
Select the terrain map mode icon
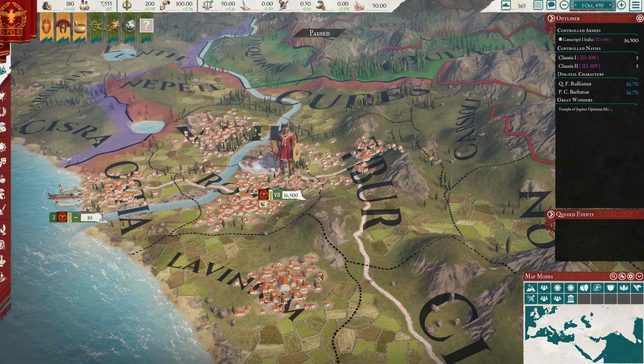coord(531,288)
